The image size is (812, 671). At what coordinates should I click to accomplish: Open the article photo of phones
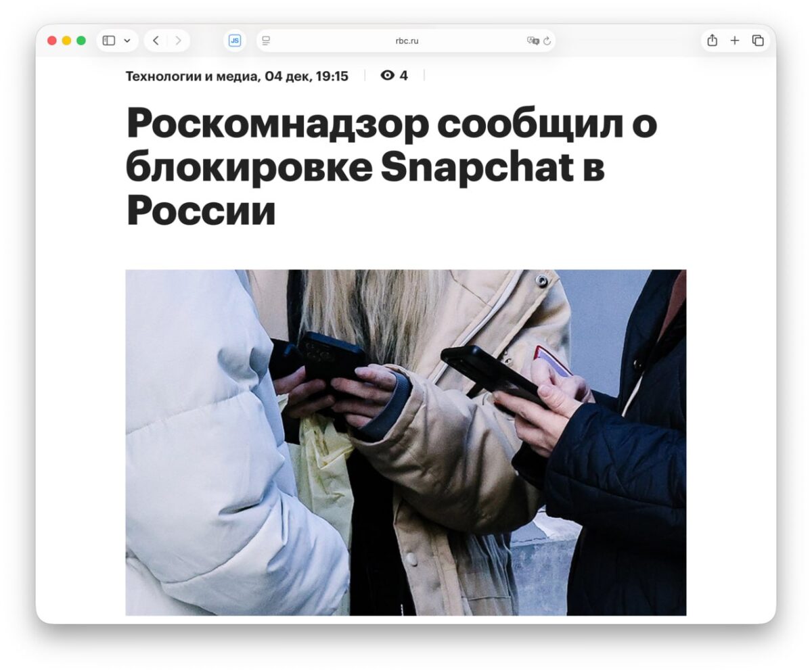(406, 442)
